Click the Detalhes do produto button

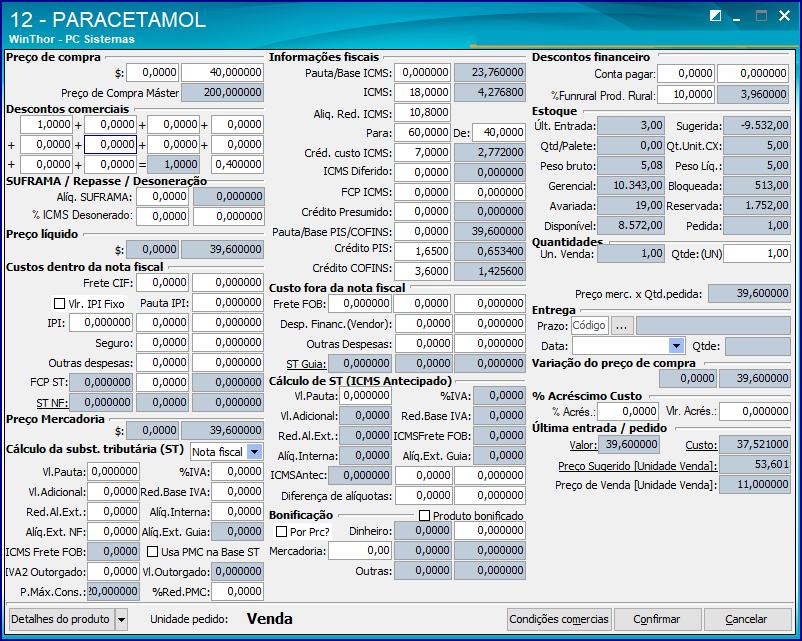point(61,620)
